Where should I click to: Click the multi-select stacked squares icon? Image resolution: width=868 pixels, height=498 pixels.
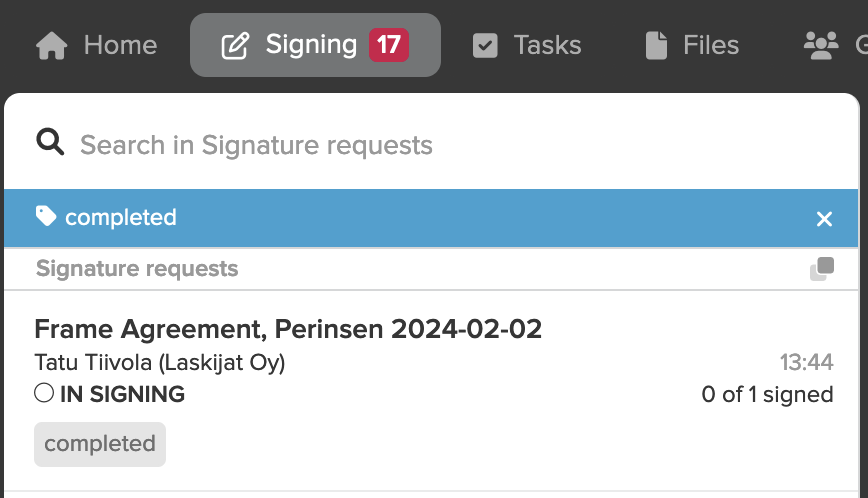[822, 269]
